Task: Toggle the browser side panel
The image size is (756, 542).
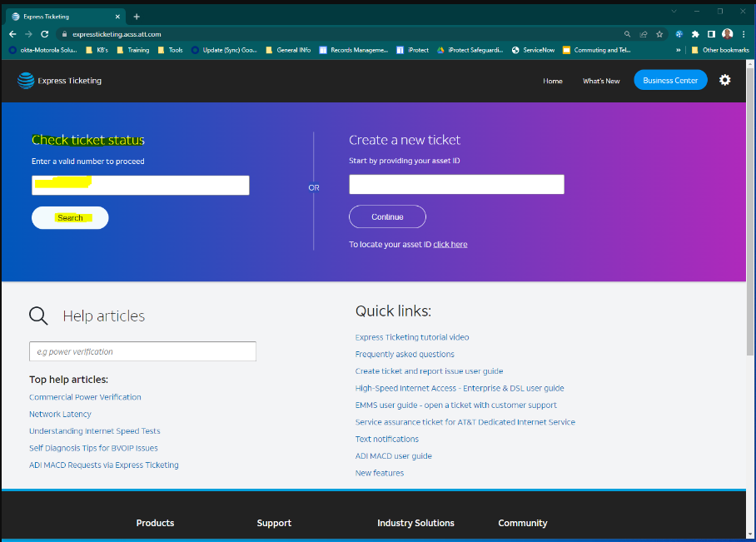Action: pos(711,34)
